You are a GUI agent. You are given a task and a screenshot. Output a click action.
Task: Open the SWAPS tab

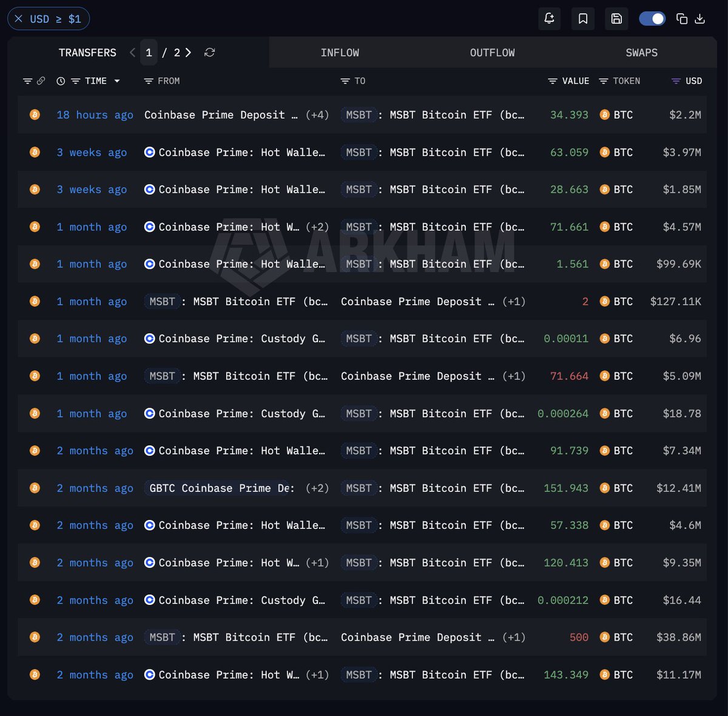click(641, 53)
